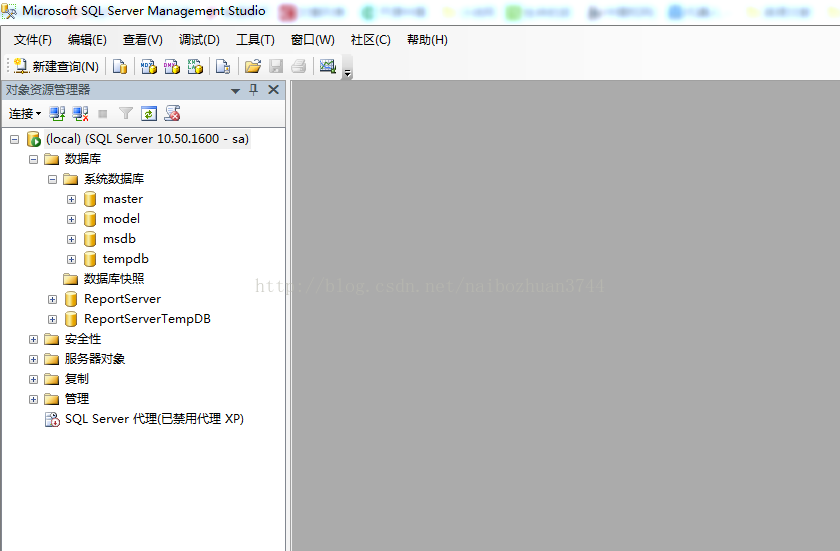Click the Analysis Services MDX Query icon
This screenshot has width=840, height=551.
[148, 66]
